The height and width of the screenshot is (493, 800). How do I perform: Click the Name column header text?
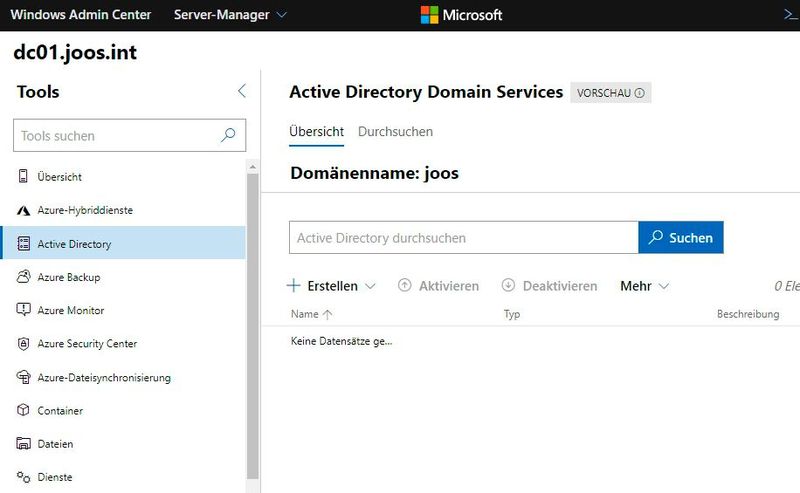[305, 314]
